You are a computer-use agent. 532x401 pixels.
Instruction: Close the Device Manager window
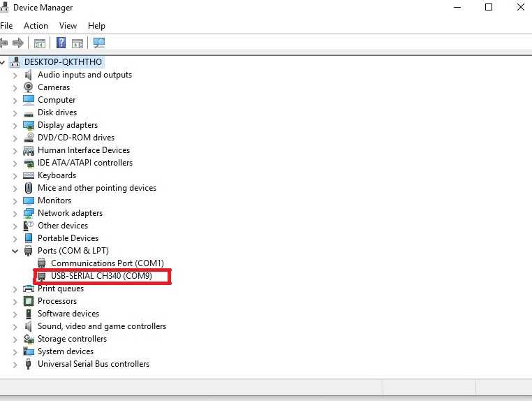click(x=520, y=7)
